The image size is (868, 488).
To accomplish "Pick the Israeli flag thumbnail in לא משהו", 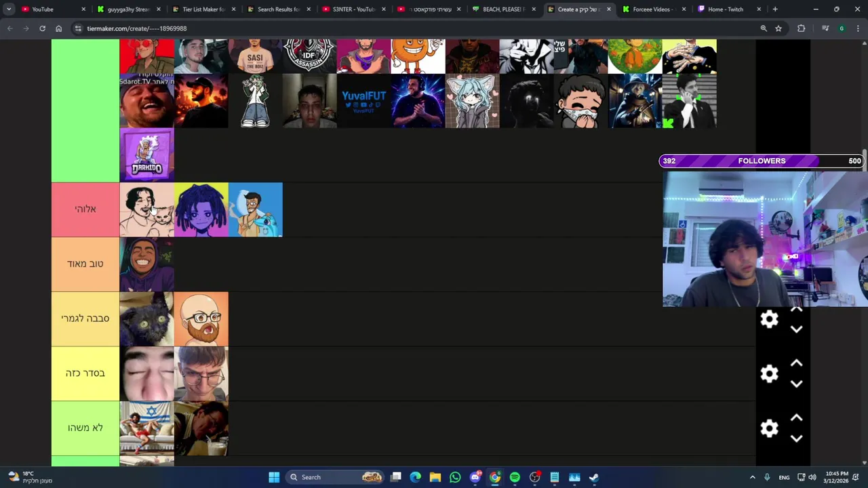I will [x=147, y=428].
